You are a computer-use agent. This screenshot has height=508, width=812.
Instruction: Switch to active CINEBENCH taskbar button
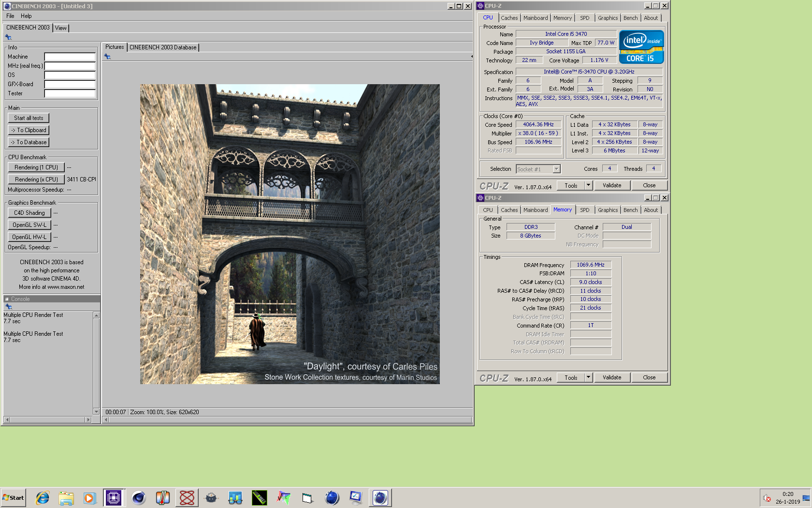coord(380,497)
